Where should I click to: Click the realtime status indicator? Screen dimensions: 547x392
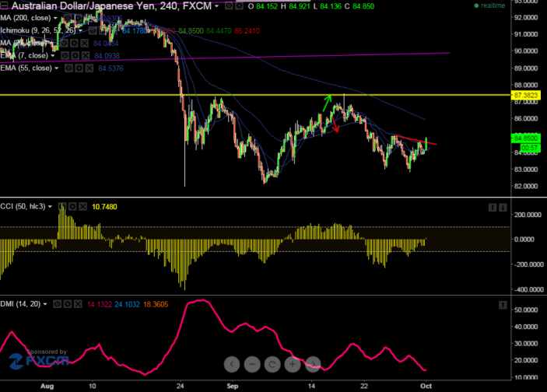pyautogui.click(x=489, y=5)
